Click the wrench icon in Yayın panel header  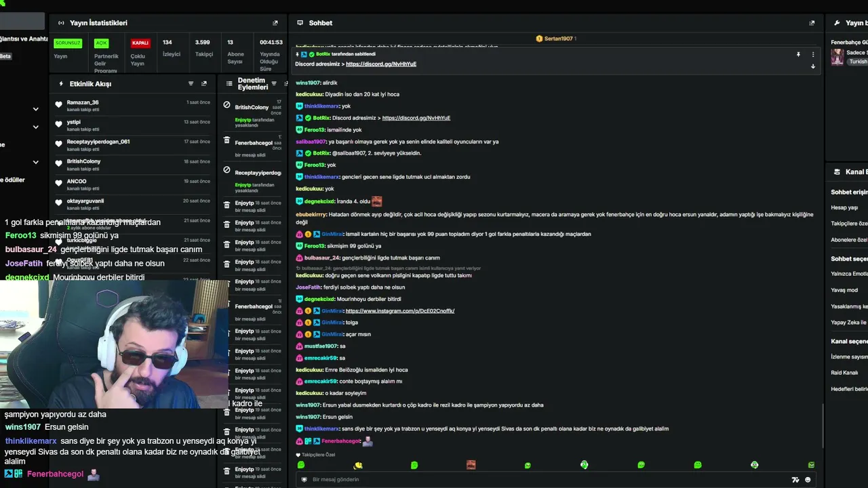pos(837,23)
